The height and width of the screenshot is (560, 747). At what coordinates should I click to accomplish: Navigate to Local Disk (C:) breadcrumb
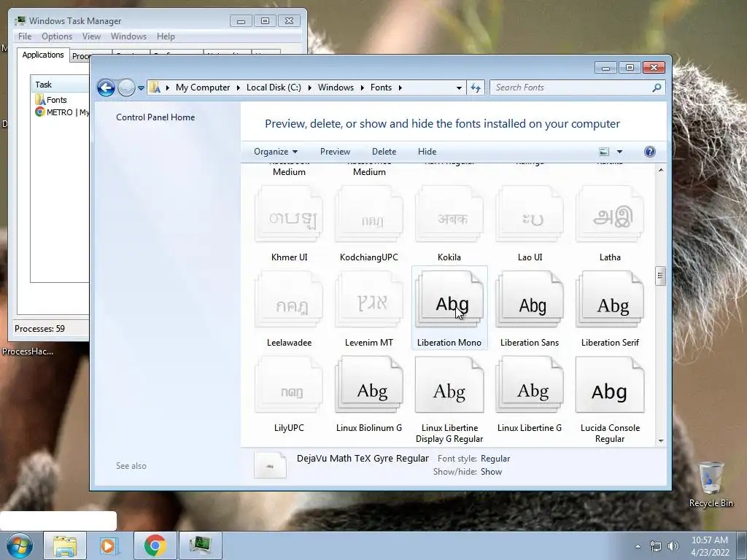pos(274,87)
